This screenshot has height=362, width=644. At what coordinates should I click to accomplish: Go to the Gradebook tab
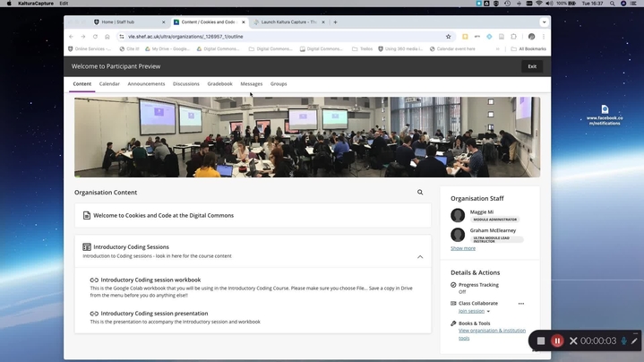(219, 84)
